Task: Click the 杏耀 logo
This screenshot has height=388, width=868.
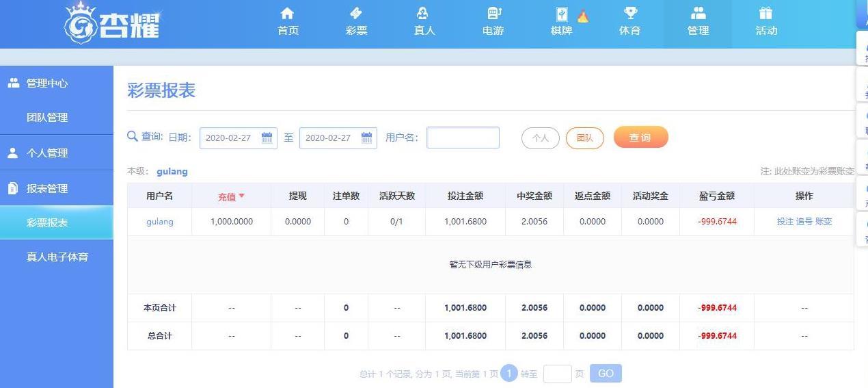Action: tap(112, 23)
